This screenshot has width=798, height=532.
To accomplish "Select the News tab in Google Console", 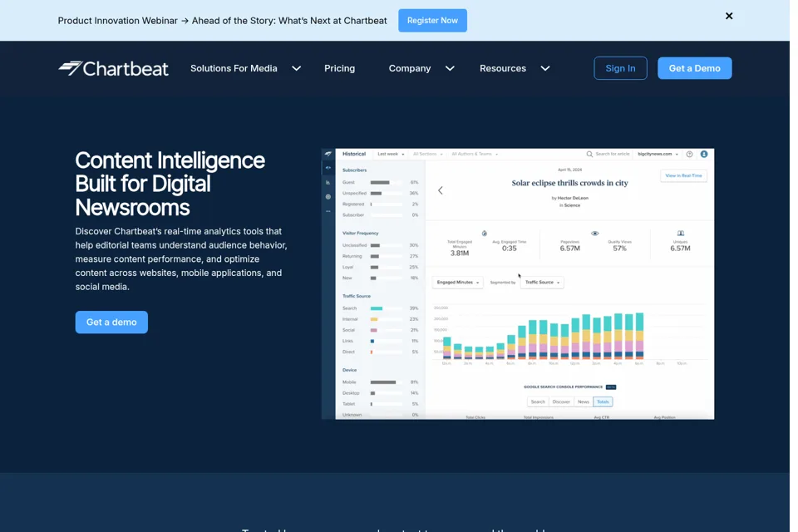I will click(x=584, y=401).
